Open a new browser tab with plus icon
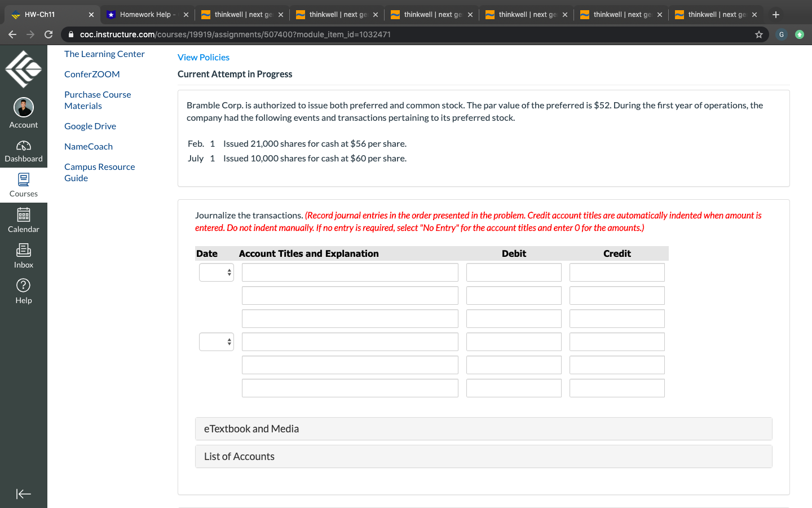 point(776,15)
